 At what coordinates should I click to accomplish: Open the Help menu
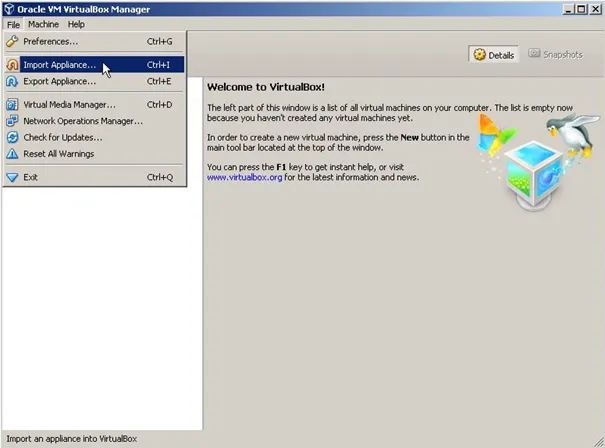point(76,24)
